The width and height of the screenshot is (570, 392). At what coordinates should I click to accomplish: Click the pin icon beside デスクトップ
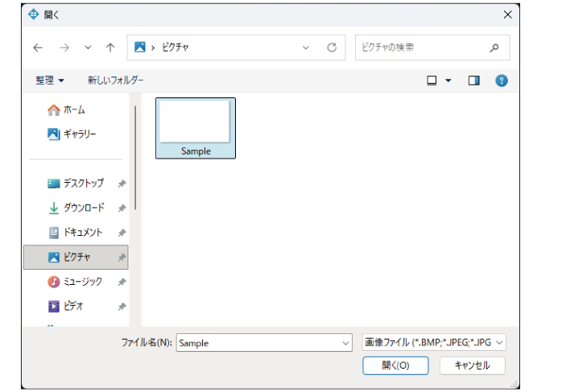pyautogui.click(x=122, y=184)
